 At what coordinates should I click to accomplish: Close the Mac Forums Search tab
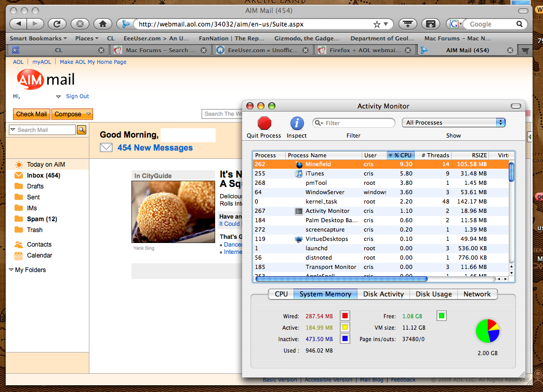(x=204, y=50)
